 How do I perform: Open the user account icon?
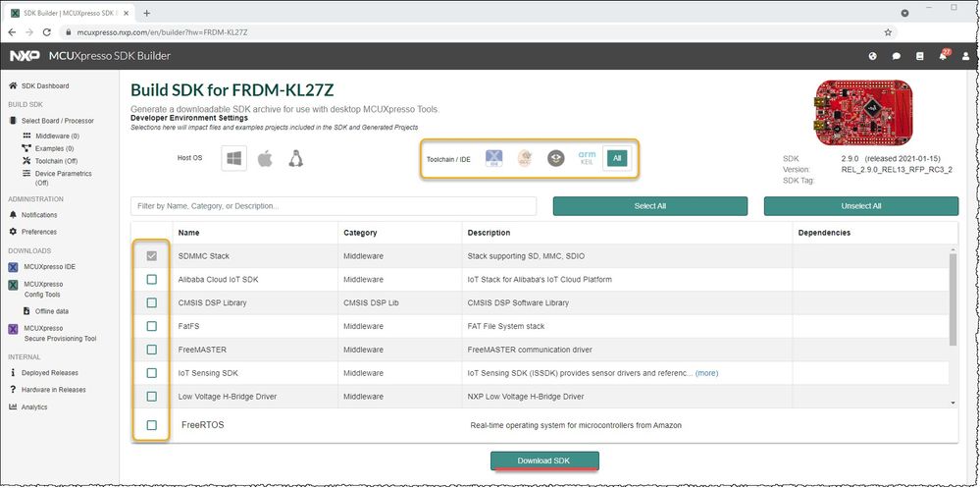(x=966, y=56)
